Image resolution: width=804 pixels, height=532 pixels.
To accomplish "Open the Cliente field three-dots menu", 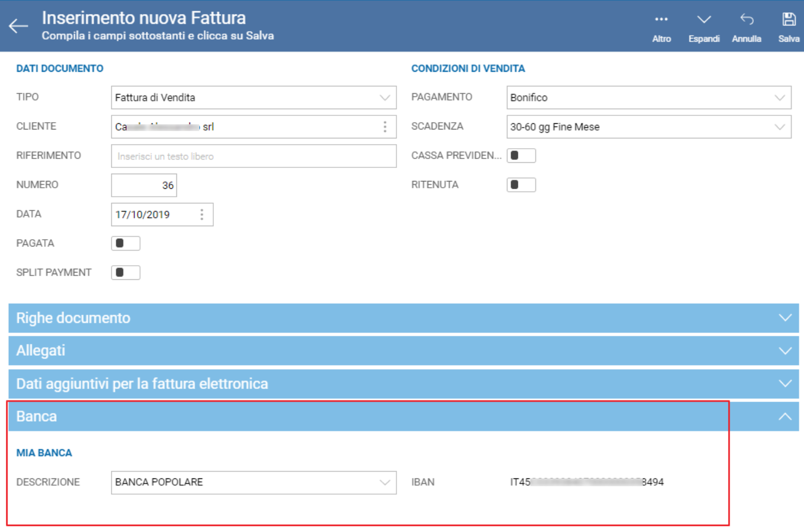I will tap(385, 127).
